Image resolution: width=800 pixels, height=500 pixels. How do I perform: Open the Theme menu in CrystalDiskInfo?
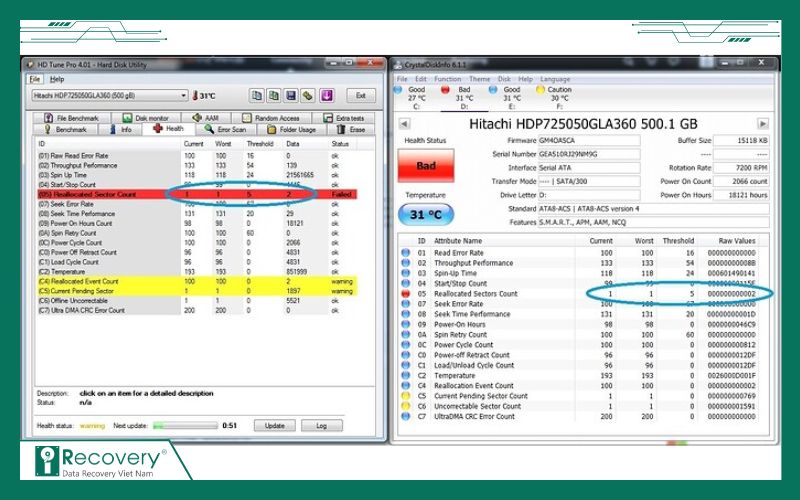click(x=479, y=79)
